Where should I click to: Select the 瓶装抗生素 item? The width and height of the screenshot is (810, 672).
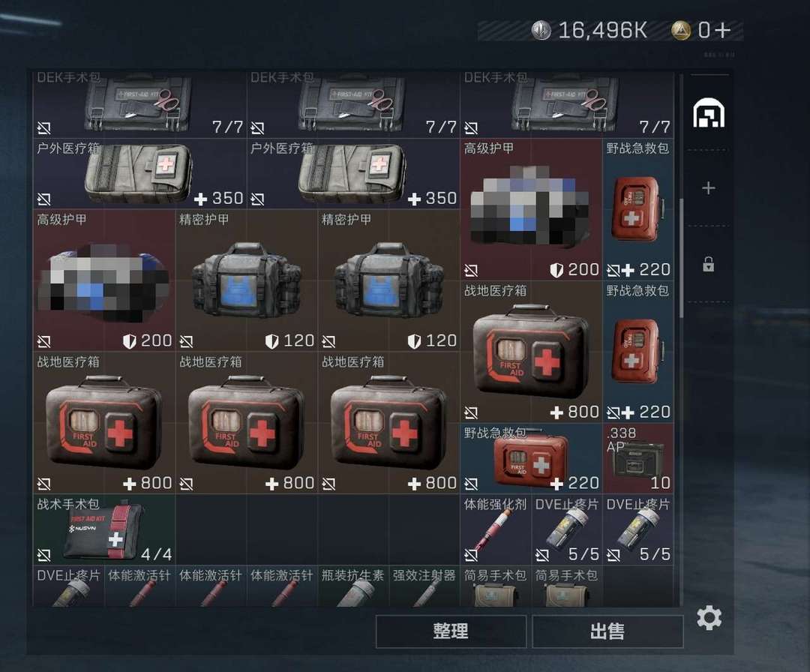point(352,586)
